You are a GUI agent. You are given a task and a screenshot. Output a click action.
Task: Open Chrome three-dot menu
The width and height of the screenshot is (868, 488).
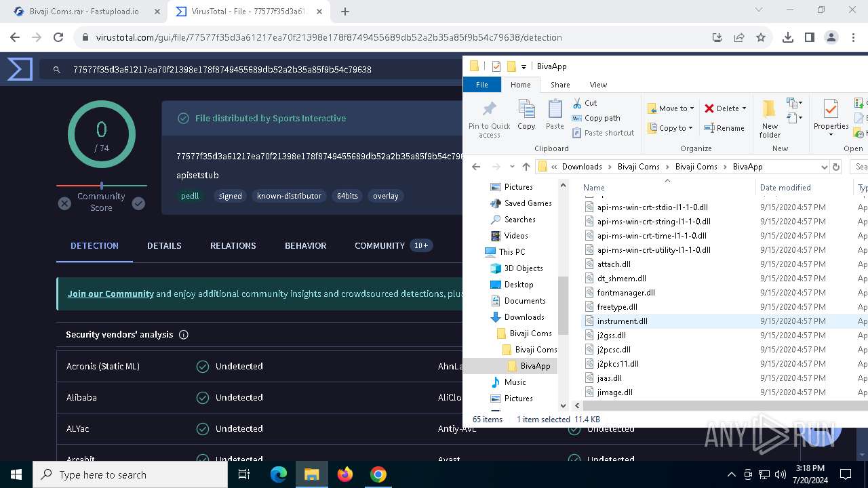pyautogui.click(x=852, y=37)
